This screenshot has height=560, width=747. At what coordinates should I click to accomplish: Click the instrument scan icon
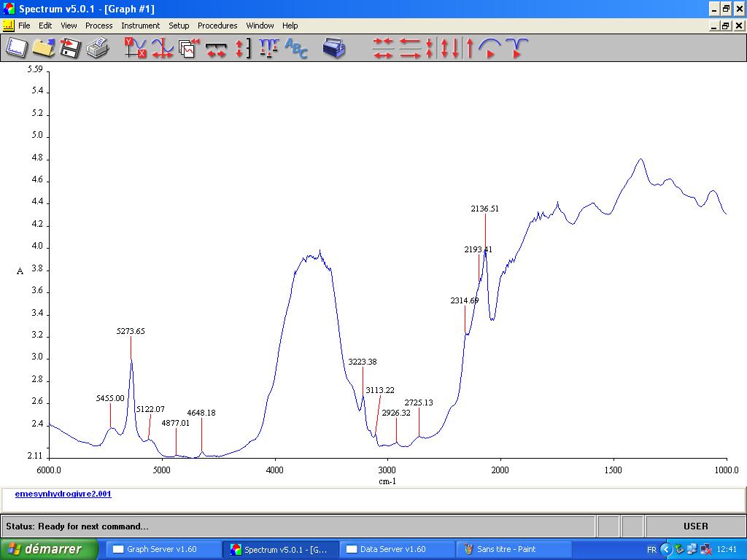[334, 48]
